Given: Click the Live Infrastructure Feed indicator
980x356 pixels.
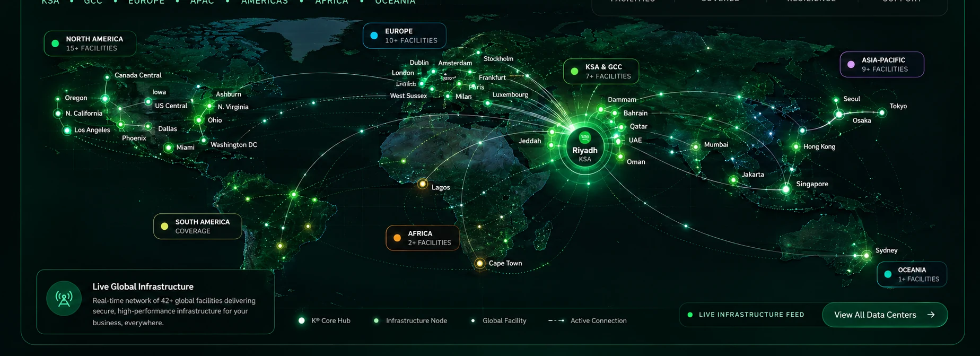Looking at the screenshot, I should (746, 315).
